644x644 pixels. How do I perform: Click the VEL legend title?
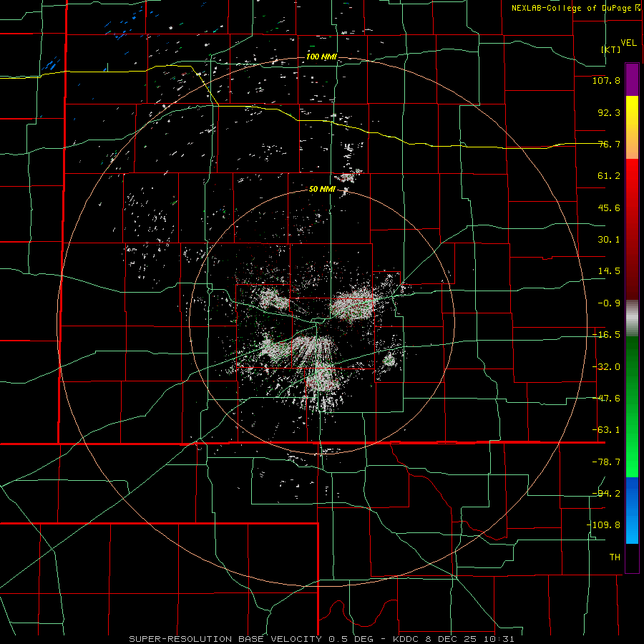pyautogui.click(x=628, y=43)
